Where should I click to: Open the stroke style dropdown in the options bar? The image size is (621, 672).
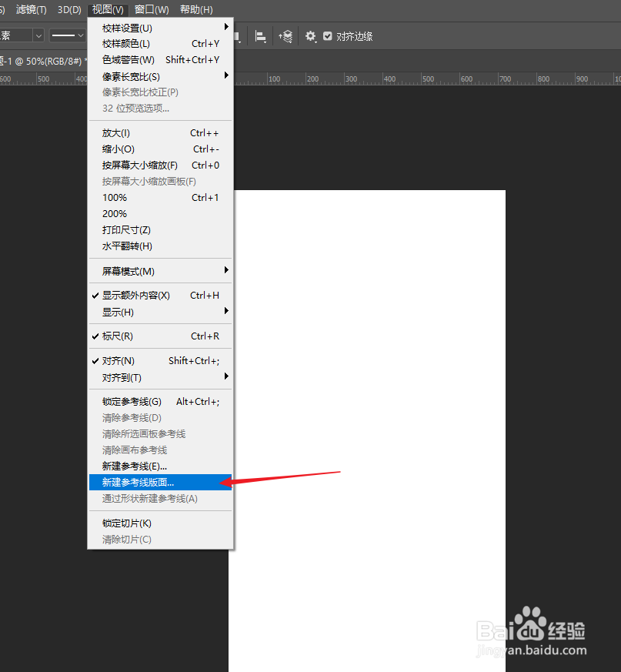65,35
